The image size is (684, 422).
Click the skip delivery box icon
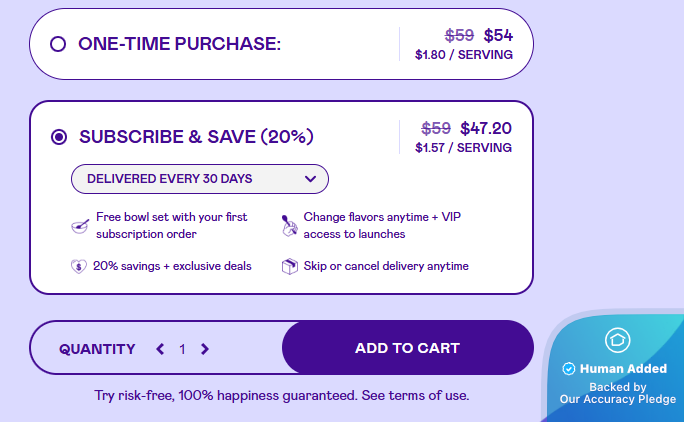click(x=289, y=266)
